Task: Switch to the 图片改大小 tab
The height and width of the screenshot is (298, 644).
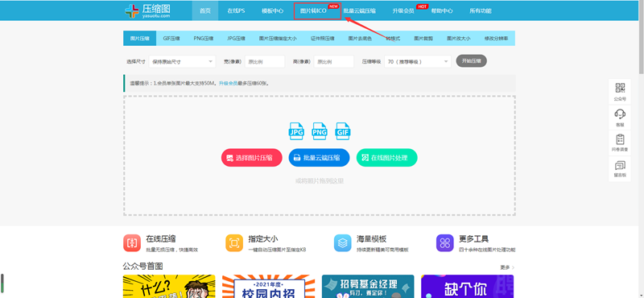Action: [458, 38]
